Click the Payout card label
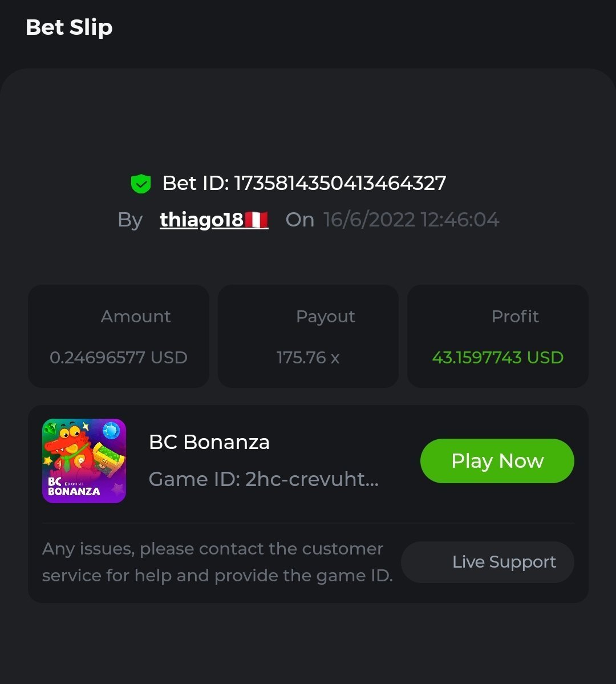The width and height of the screenshot is (616, 684). (326, 317)
